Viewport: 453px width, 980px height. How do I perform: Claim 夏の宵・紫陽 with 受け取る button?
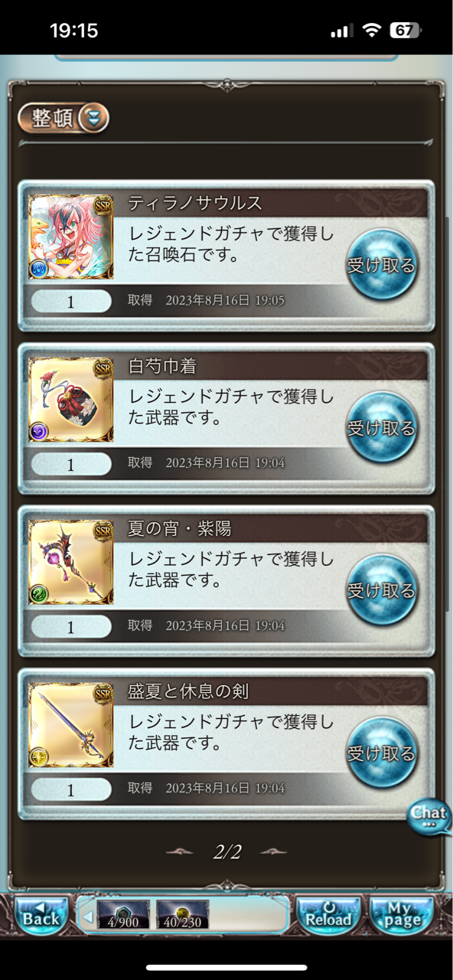coord(381,590)
